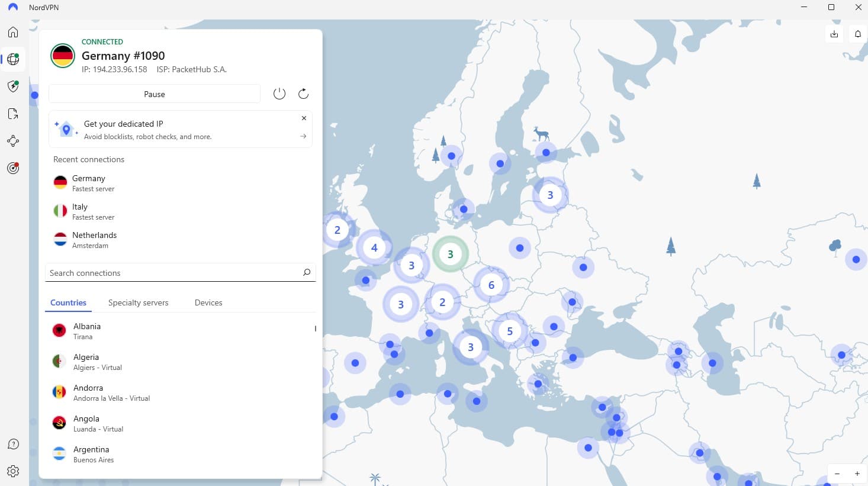868x486 pixels.
Task: Click Germany #1090 server name
Action: coord(123,56)
